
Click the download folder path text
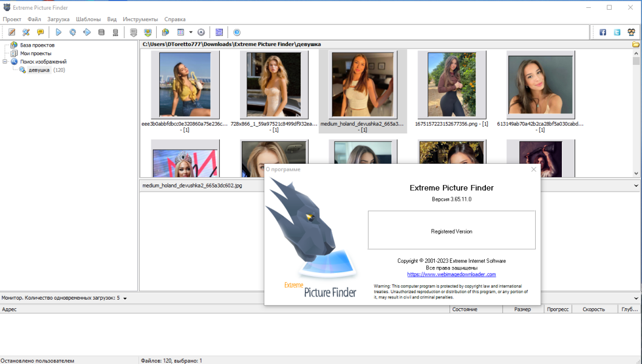click(232, 44)
